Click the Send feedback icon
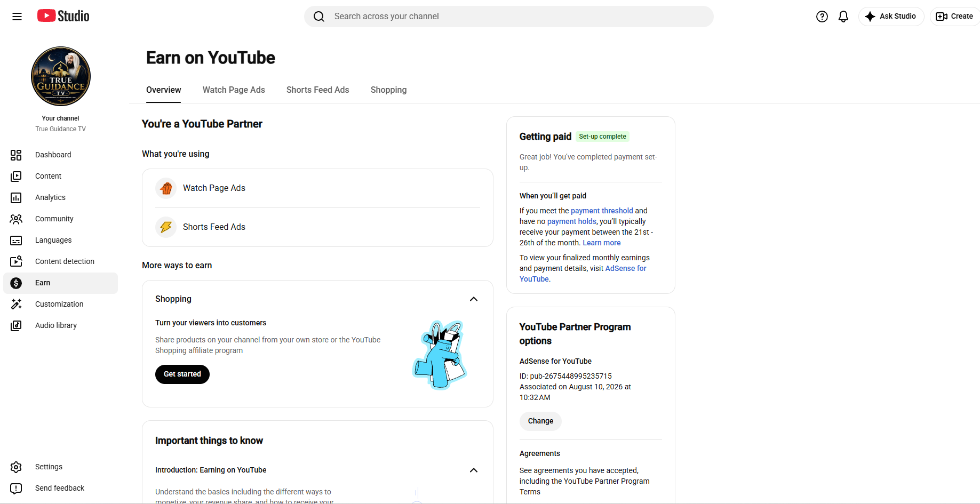Viewport: 980px width, 504px height. 16,488
